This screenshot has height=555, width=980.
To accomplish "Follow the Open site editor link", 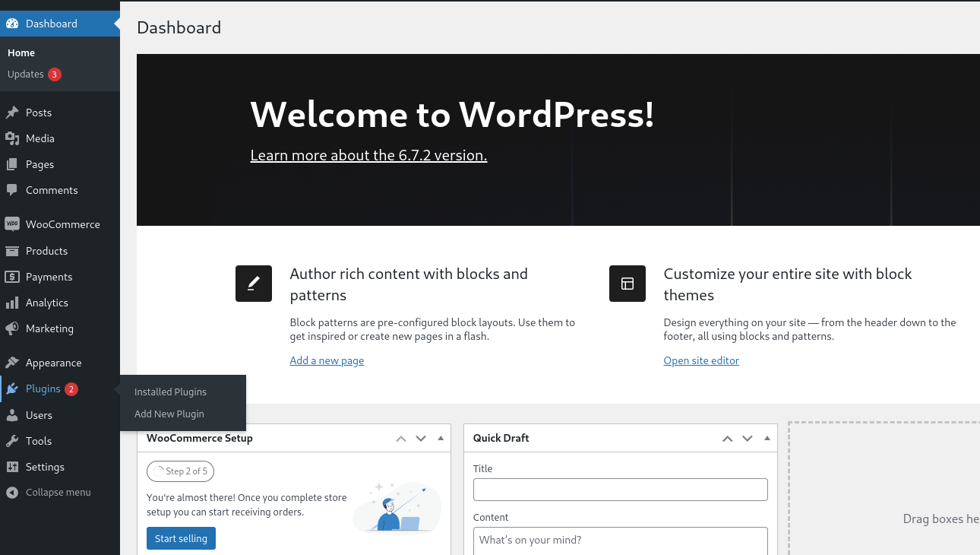I will 701,360.
